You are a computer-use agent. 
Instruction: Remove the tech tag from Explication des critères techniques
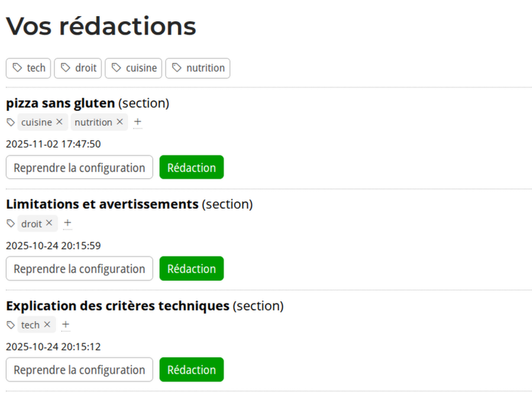[x=47, y=325]
